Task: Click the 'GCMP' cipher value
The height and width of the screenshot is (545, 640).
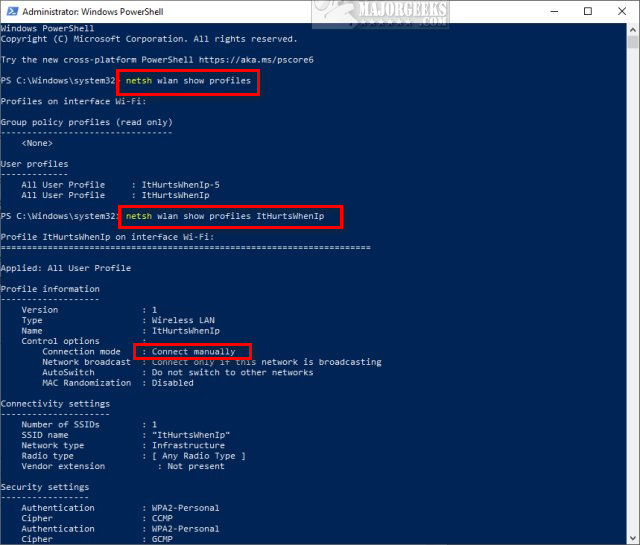Action: [162, 539]
